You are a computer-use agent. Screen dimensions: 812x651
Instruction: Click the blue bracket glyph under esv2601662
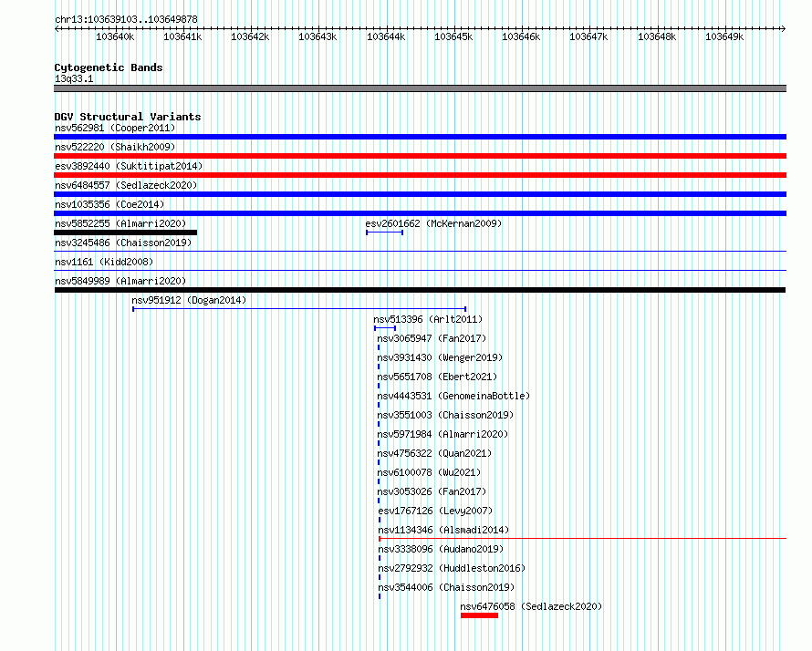tap(384, 232)
